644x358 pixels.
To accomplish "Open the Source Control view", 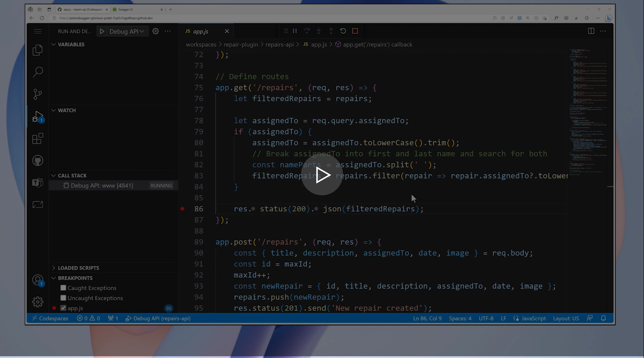I will coord(37,94).
